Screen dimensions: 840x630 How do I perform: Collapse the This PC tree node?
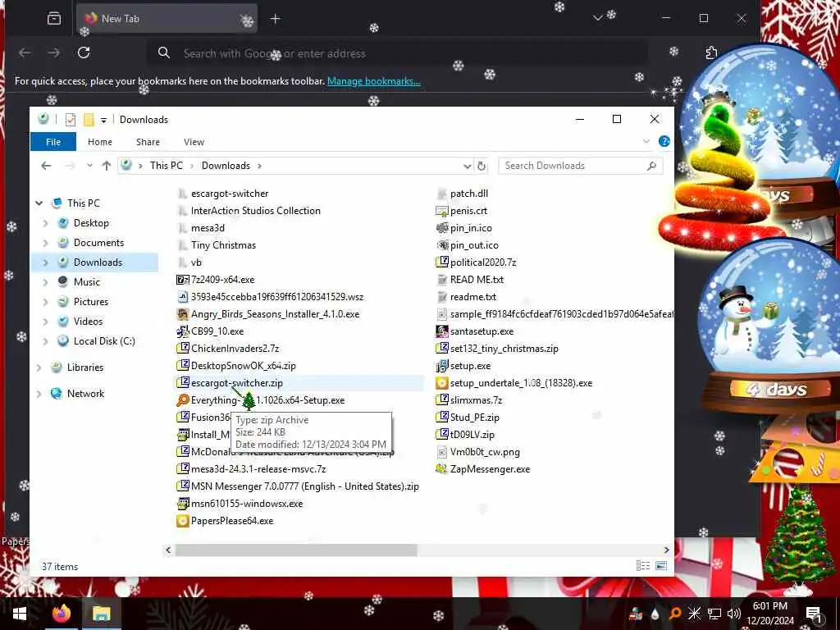(x=39, y=203)
